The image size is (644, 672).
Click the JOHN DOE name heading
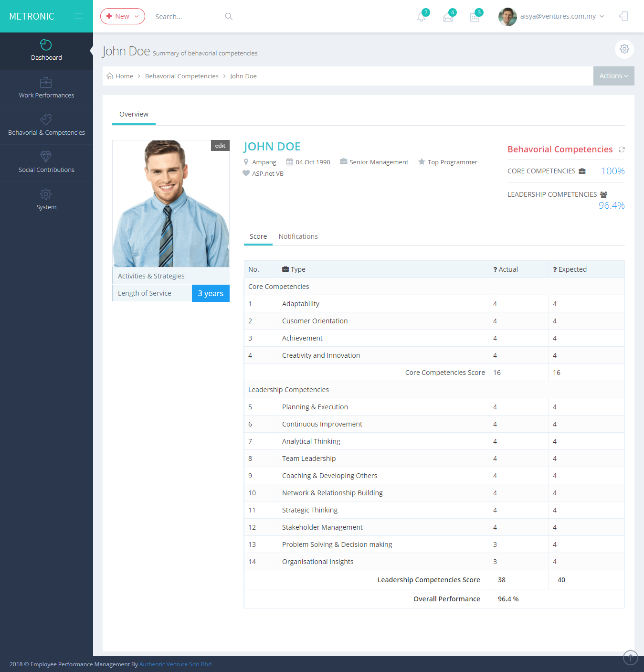272,147
